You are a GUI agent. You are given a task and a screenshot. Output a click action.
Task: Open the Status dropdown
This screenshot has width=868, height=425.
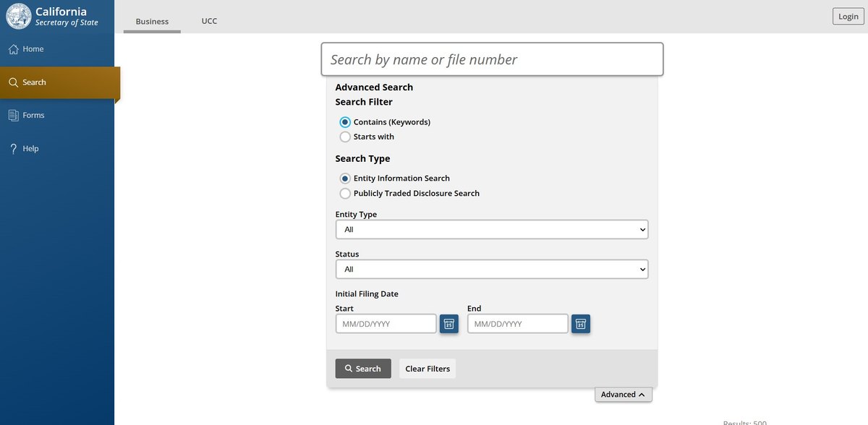coord(492,269)
